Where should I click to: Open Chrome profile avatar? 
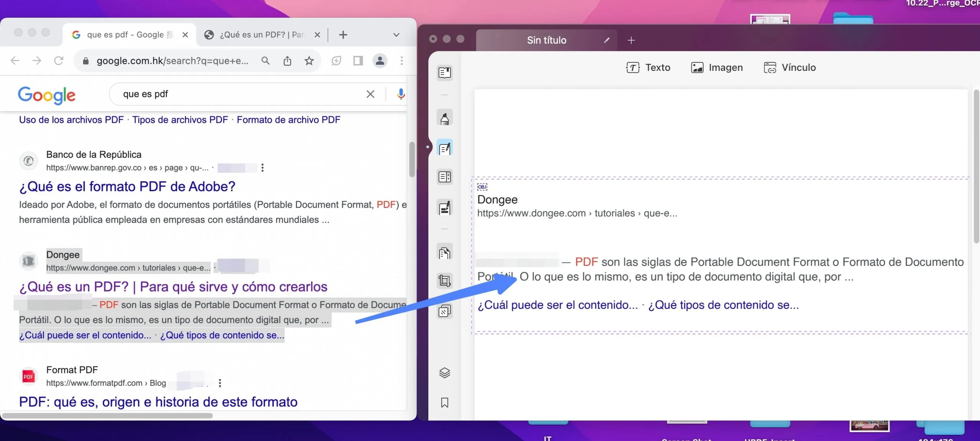[380, 61]
